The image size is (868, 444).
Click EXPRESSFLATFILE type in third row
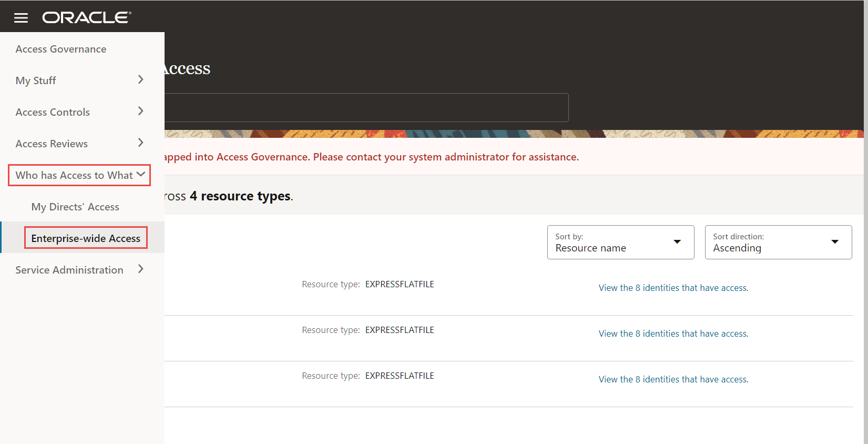pos(400,376)
